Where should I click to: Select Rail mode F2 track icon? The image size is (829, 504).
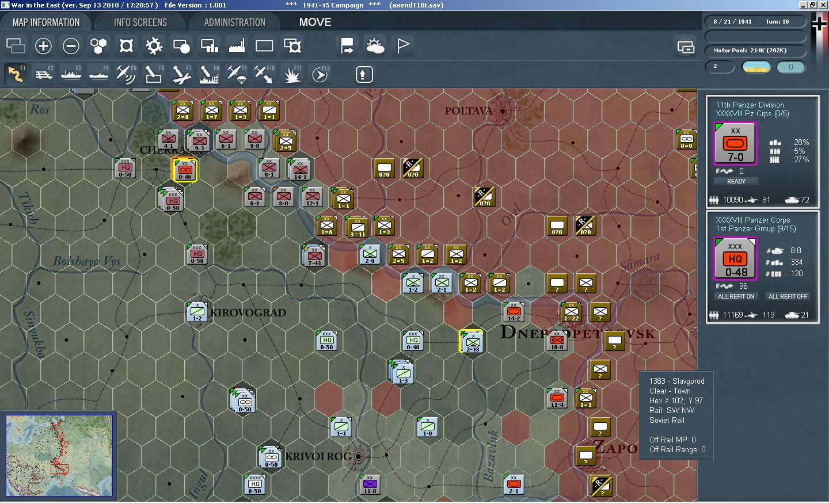[43, 74]
